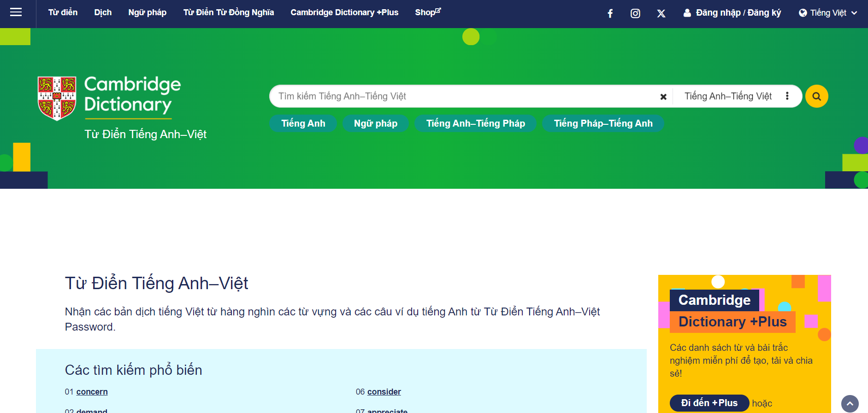Select Tiếng Pháp–Tiếng Anh pill button
The height and width of the screenshot is (413, 868).
[x=603, y=123]
